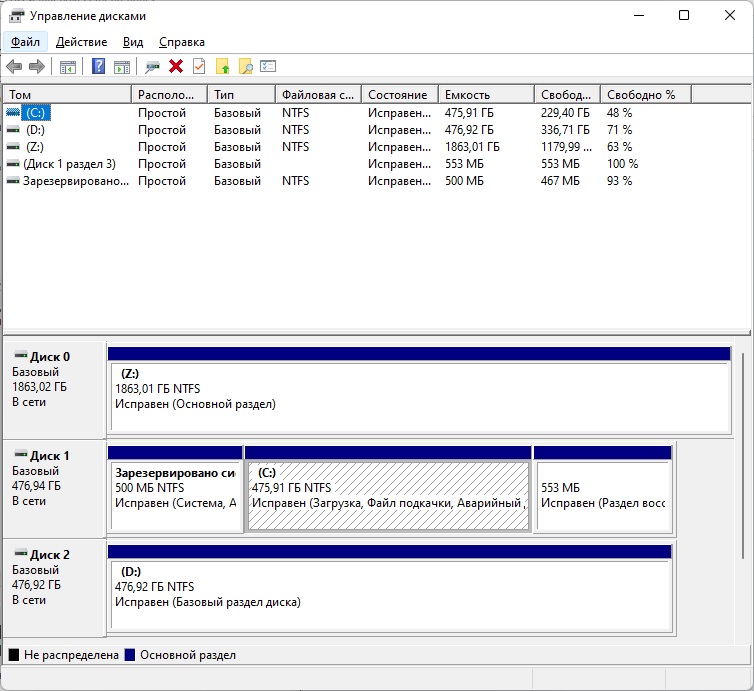
Task: Click the 93 % free cell
Action: [x=619, y=181]
